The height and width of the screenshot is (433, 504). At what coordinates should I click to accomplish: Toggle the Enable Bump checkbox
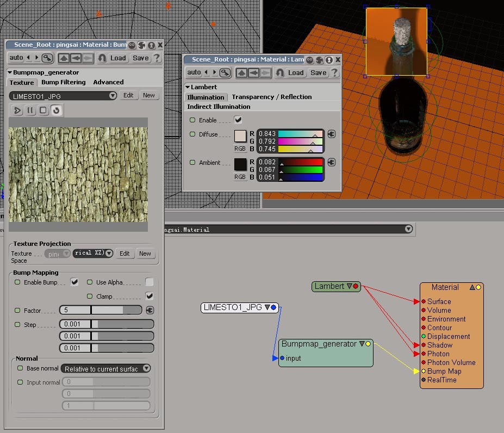coord(74,282)
